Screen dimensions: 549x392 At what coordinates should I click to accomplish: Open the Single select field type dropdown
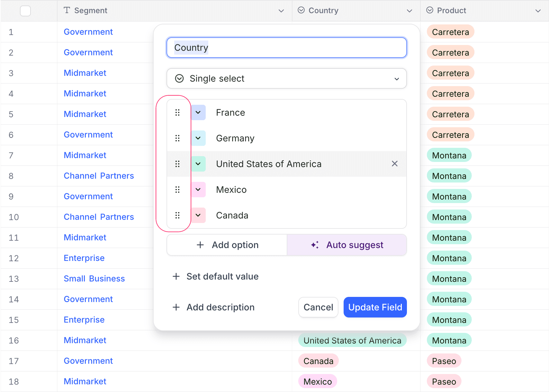286,78
